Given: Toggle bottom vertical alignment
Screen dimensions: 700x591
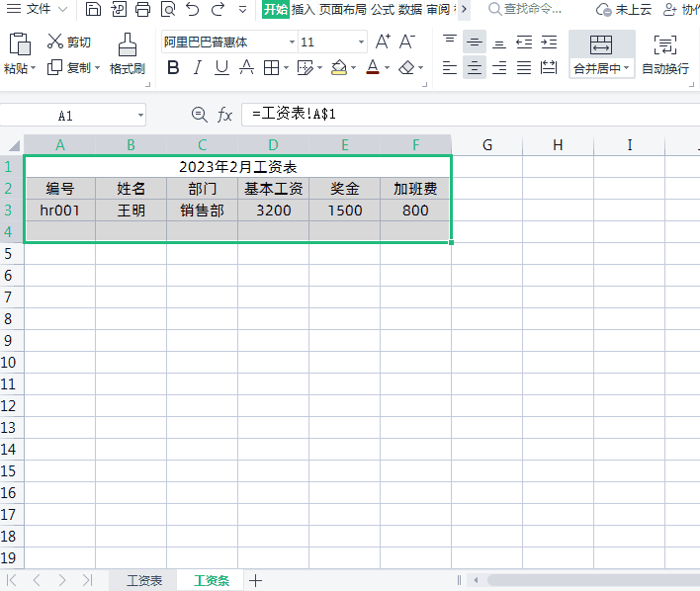Looking at the screenshot, I should coord(499,42).
